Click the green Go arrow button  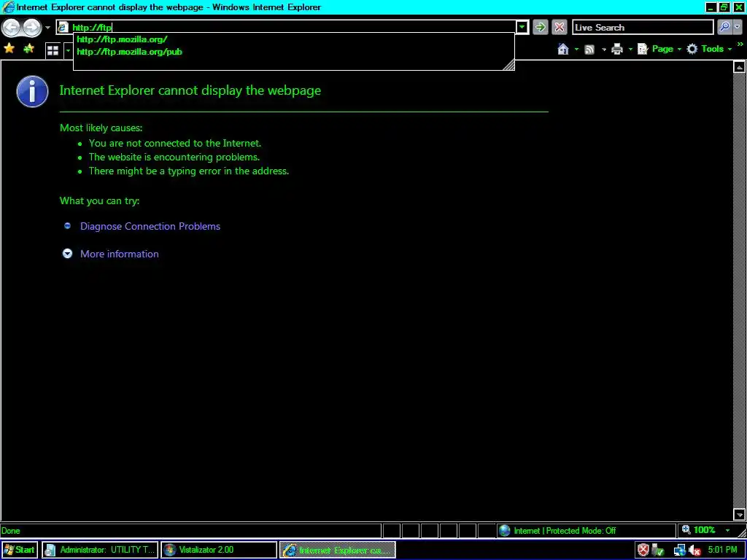coord(541,27)
